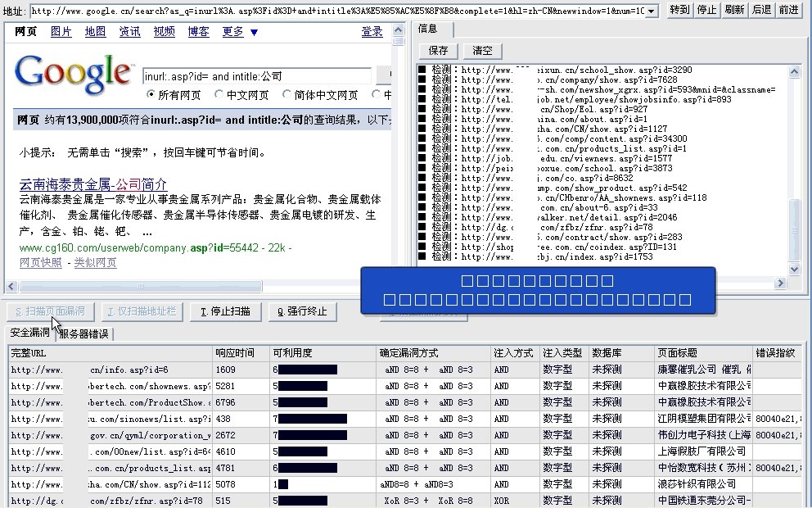The height and width of the screenshot is (508, 812).
Task: Click the 后退 (Back) button
Action: pyautogui.click(x=761, y=10)
